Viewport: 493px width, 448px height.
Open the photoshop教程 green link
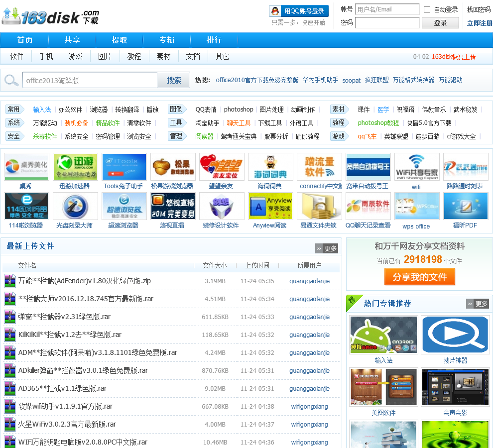378,122
